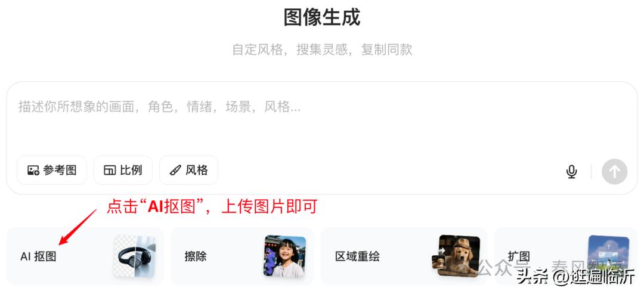This screenshot has width=644, height=294.
Task: Open the 风格 style selector
Action: coord(188,171)
